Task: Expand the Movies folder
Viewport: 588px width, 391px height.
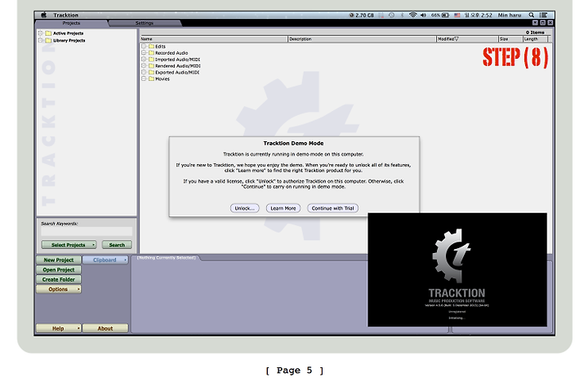Action: tap(144, 78)
